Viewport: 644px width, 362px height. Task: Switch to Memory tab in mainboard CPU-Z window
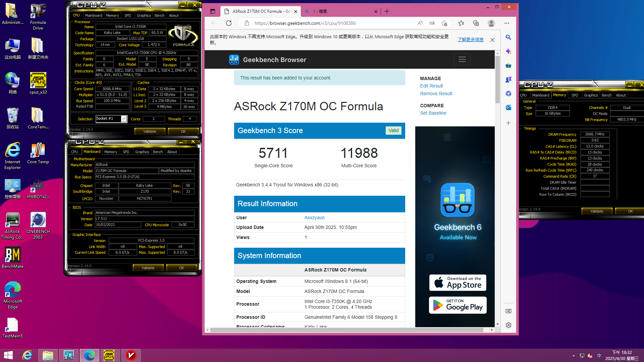click(111, 152)
